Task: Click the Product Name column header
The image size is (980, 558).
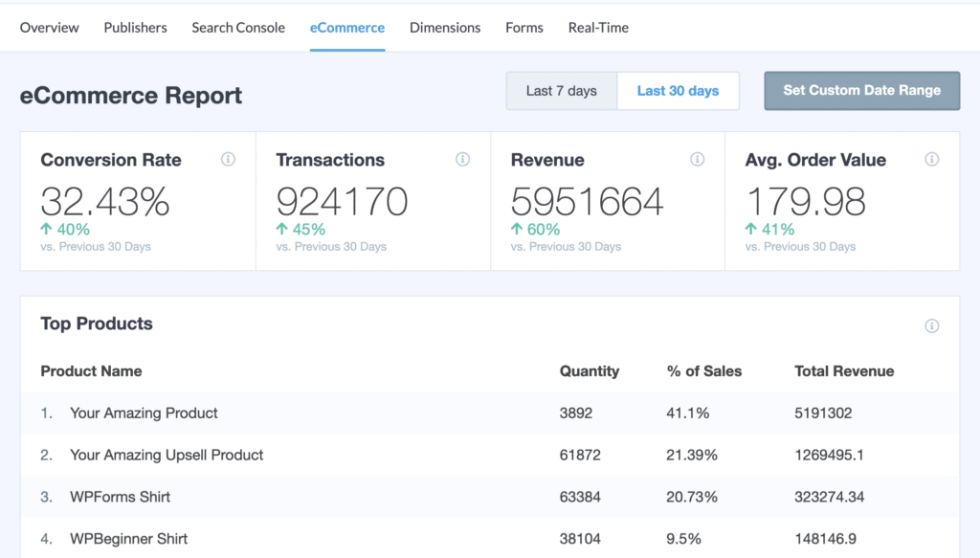Action: [x=91, y=371]
